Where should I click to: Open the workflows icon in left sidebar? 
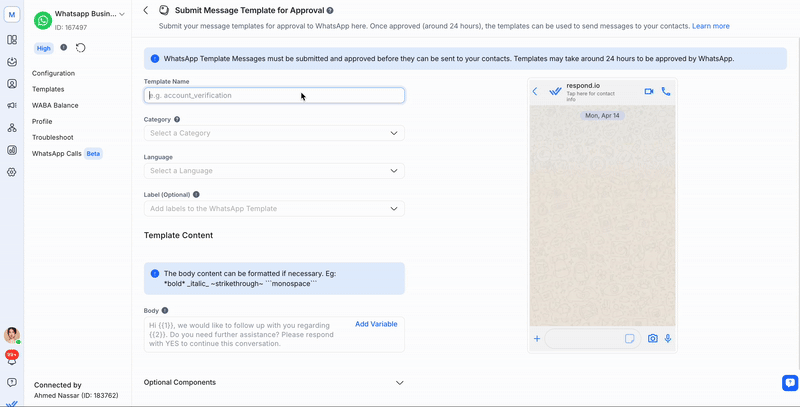tap(12, 128)
